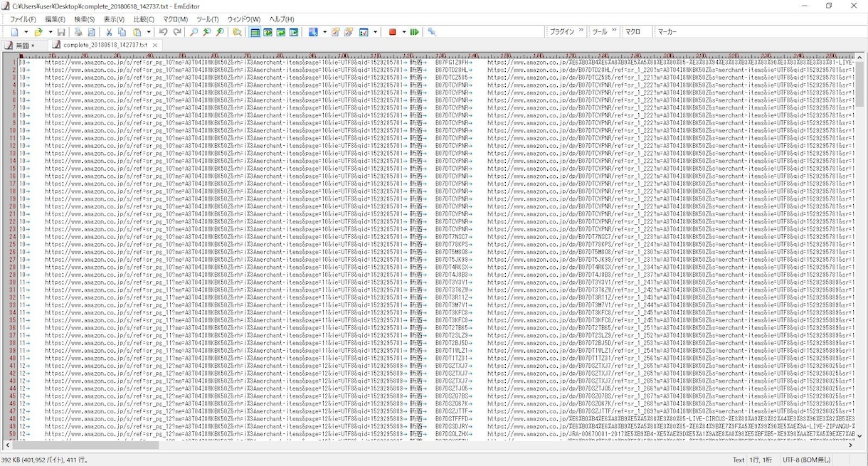Screen dimensions: 868x466
Task: Open the ヘルプ(H) menu
Action: tap(281, 19)
